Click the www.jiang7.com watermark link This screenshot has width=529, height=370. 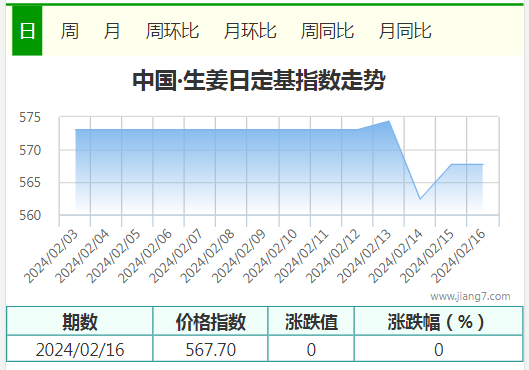pos(470,296)
